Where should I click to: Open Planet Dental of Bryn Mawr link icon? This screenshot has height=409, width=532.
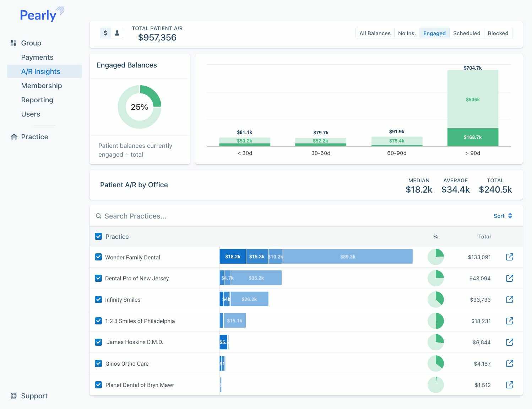coord(509,385)
